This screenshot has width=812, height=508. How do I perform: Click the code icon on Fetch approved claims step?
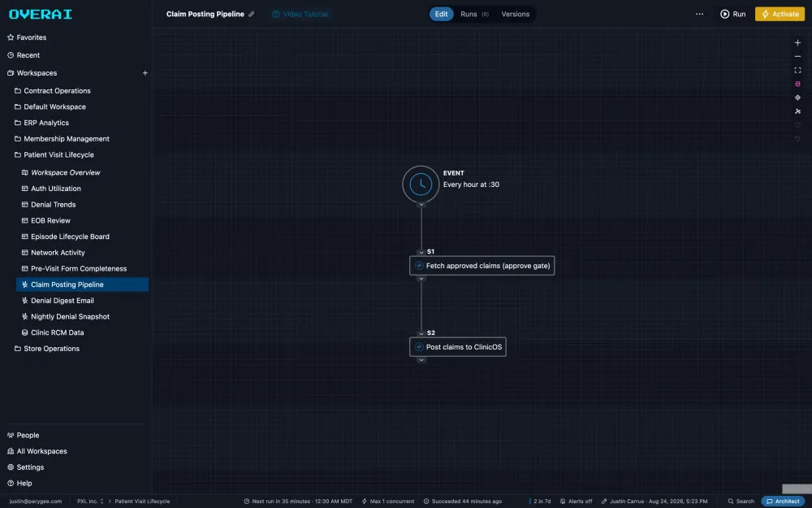point(419,266)
